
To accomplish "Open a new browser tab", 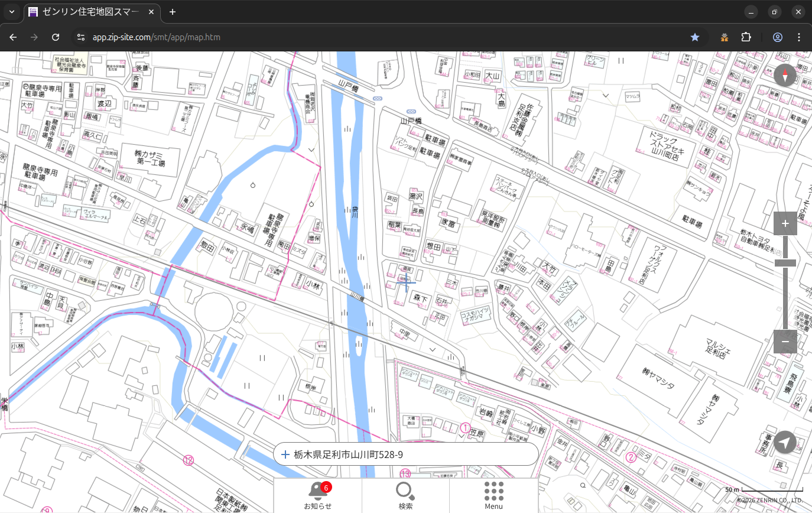I will pyautogui.click(x=173, y=12).
